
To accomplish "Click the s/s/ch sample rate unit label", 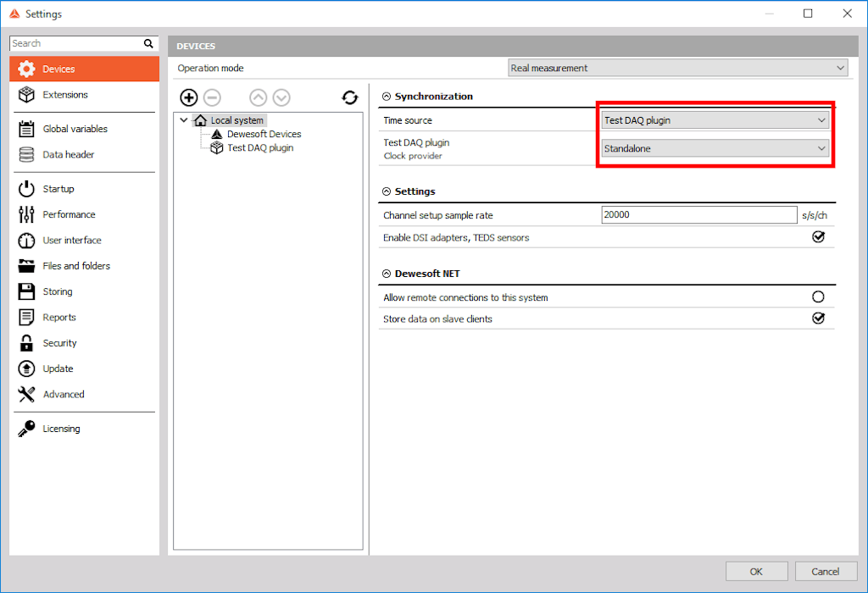I will (x=815, y=216).
